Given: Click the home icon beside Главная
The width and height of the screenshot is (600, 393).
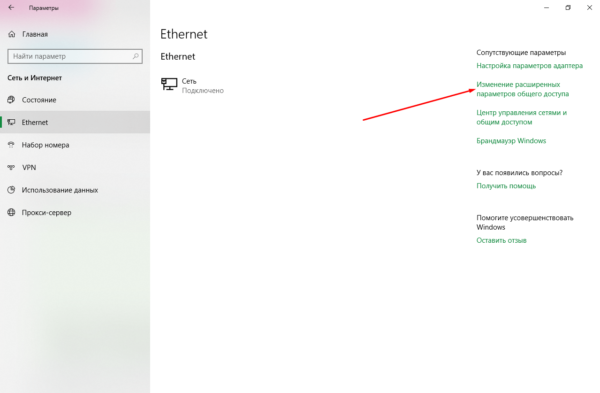Looking at the screenshot, I should tap(12, 34).
